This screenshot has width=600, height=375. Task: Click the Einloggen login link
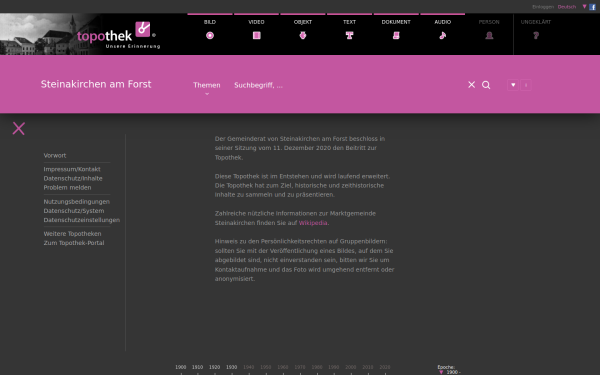[543, 7]
